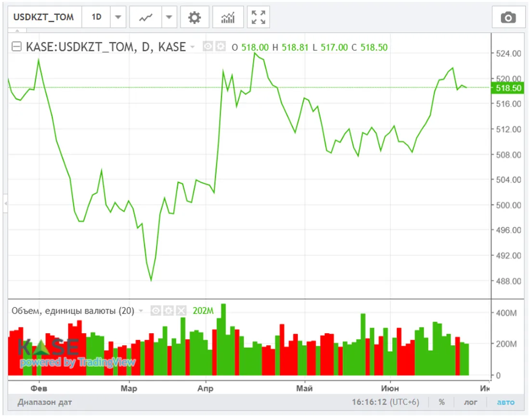Open the 'Диапазон дат' date range
Screen dimensions: 529x420
[x=45, y=402]
